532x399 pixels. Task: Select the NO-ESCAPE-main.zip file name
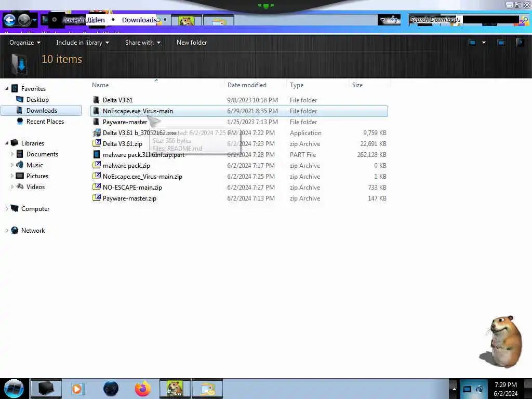pos(132,187)
